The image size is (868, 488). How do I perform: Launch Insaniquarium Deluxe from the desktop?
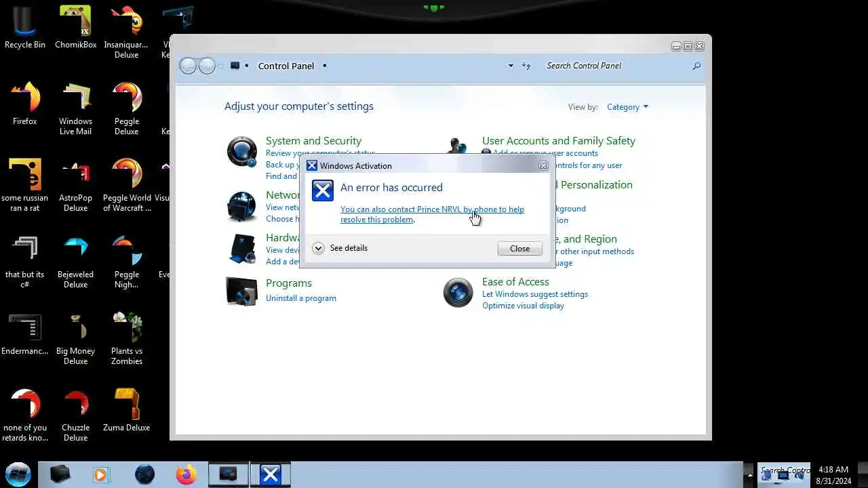[x=126, y=32]
